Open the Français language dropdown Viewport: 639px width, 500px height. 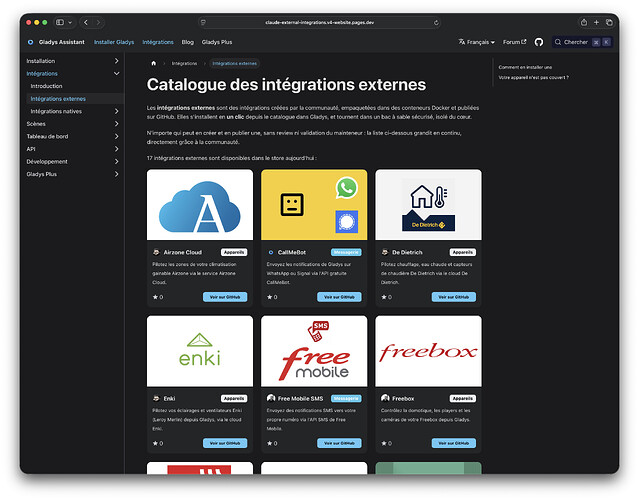(476, 42)
